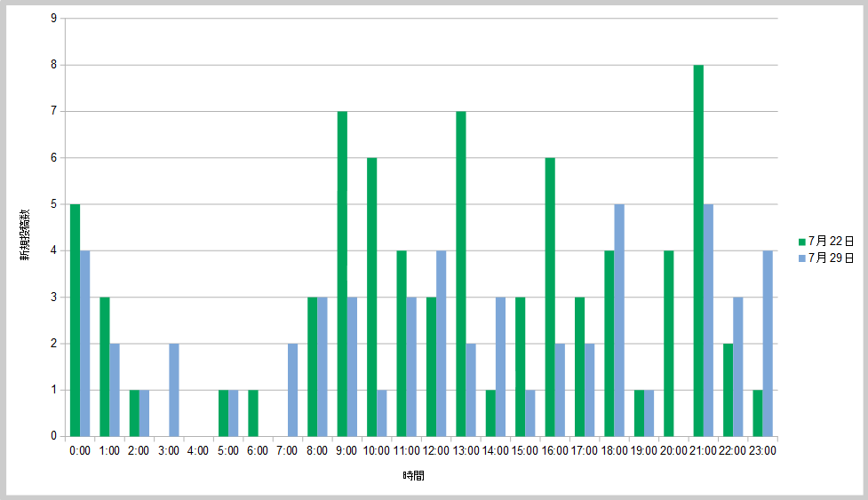Click the blue bar at 23:00
868x500 pixels.
click(x=768, y=343)
